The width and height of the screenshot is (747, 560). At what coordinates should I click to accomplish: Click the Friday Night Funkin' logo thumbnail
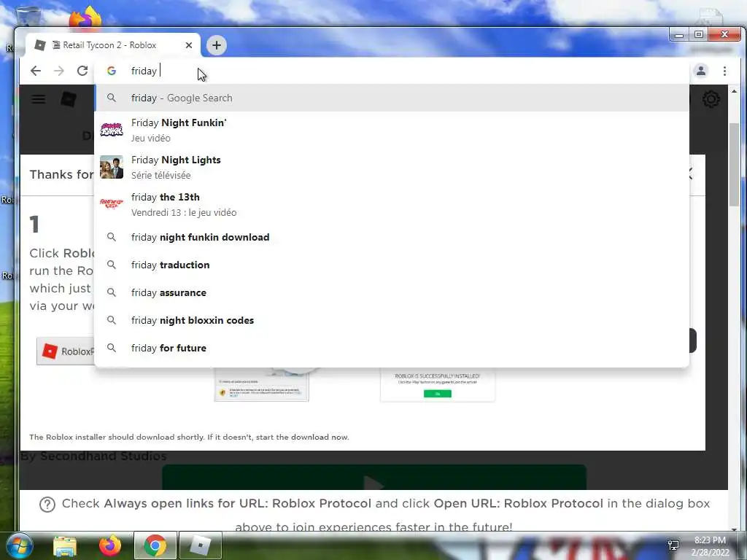pos(112,130)
